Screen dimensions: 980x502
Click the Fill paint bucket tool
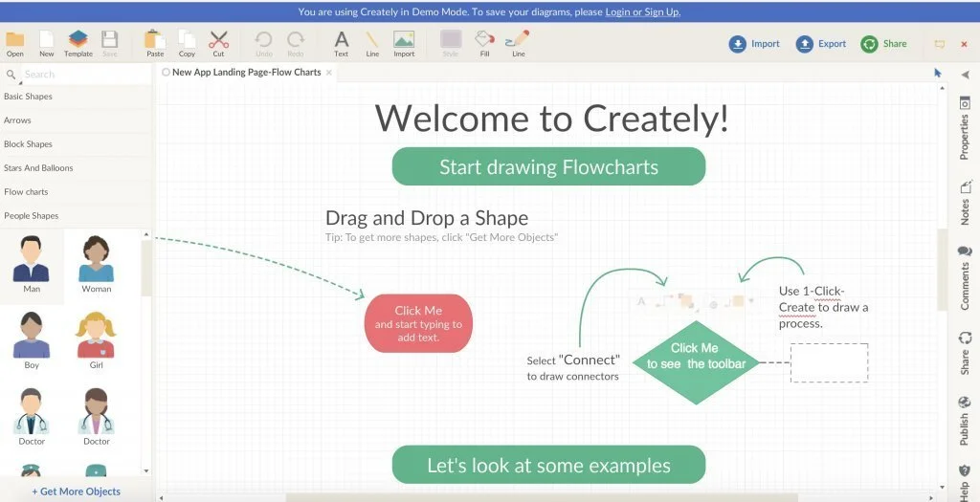point(484,38)
